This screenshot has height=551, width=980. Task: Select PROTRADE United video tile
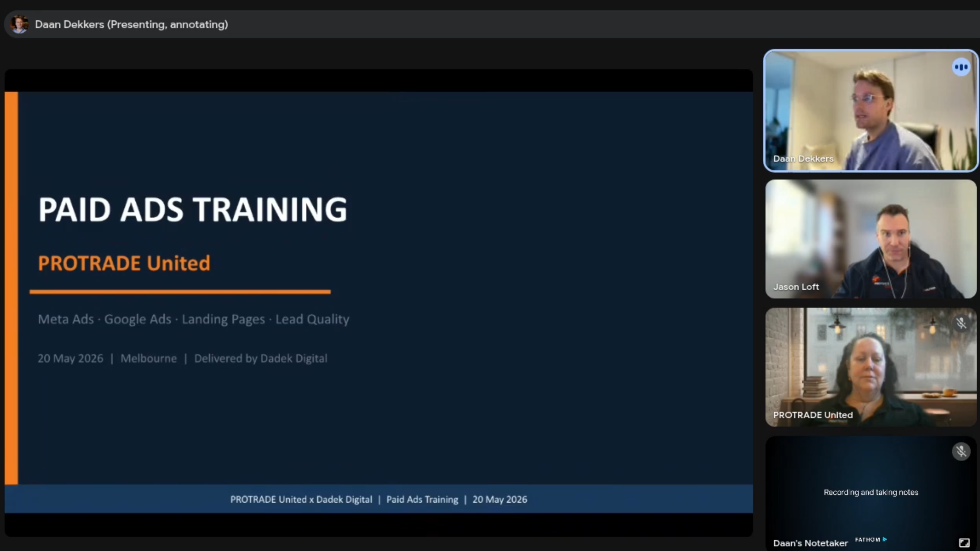pyautogui.click(x=871, y=367)
